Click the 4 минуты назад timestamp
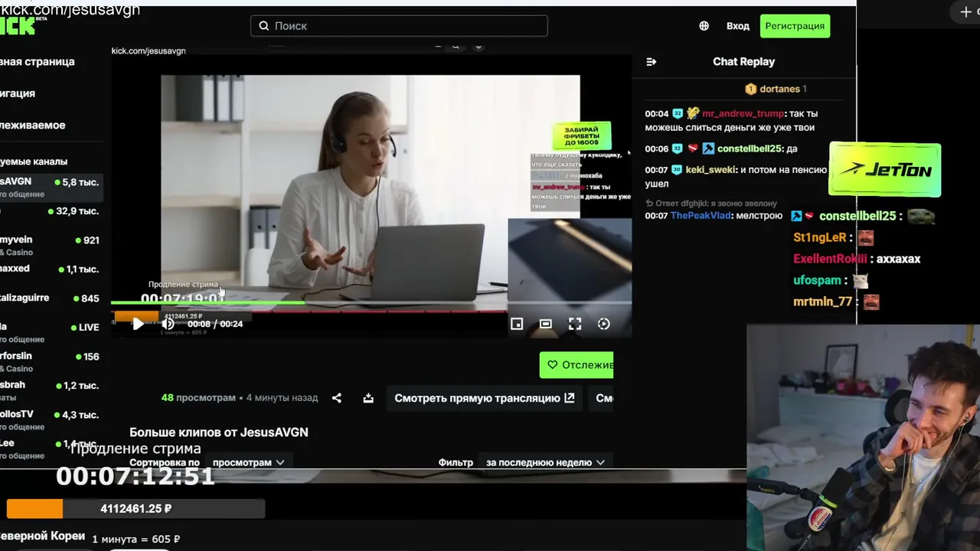This screenshot has height=551, width=980. click(283, 398)
